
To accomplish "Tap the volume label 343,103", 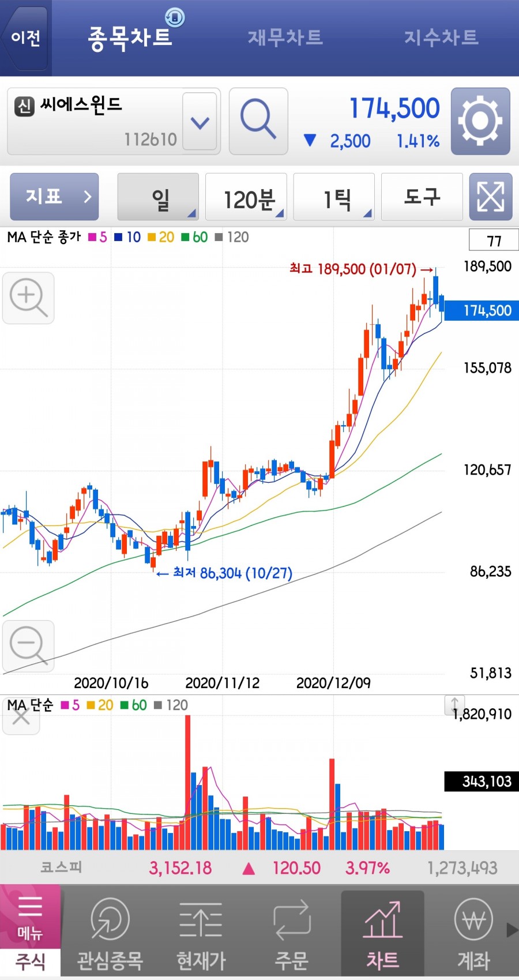I will pos(482,782).
